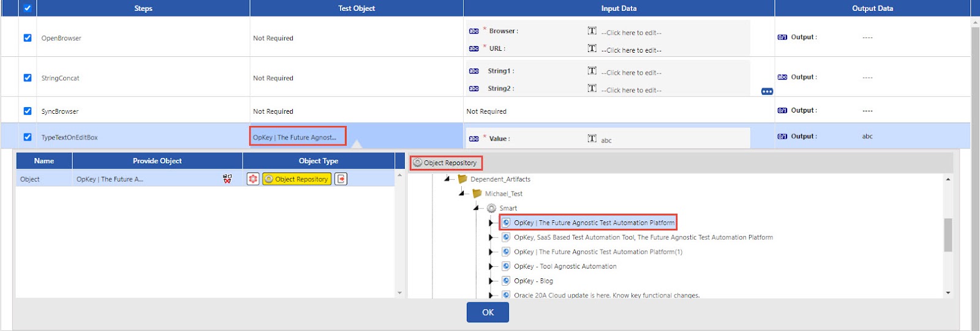980x331 pixels.
Task: Click the abc type icon beside String2
Action: pos(473,89)
